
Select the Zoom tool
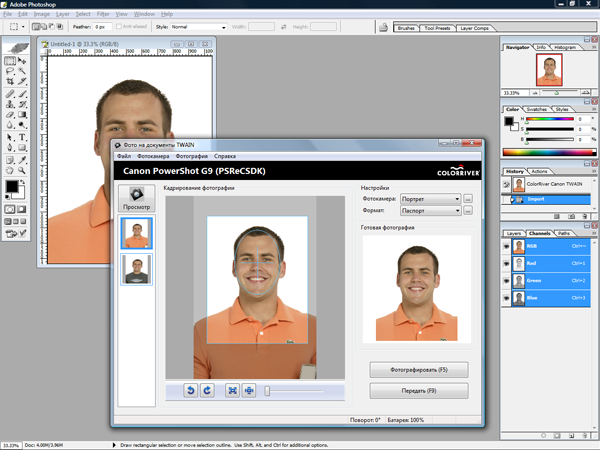(x=22, y=171)
